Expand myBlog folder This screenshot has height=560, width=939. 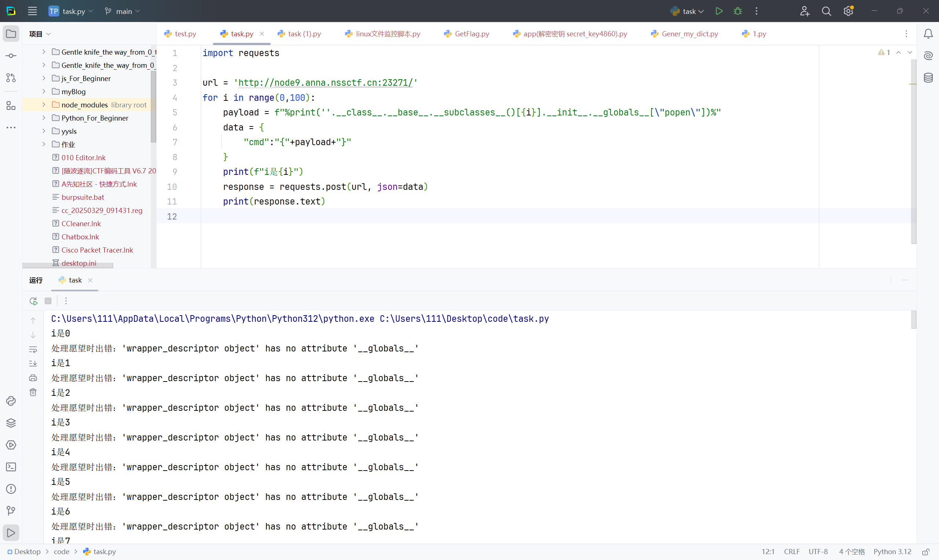(44, 91)
